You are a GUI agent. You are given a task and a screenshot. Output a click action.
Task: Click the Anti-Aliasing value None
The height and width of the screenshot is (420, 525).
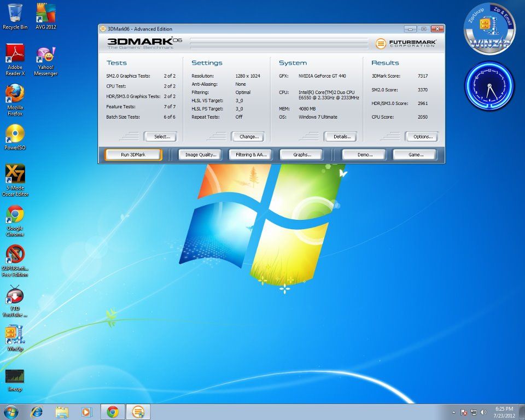[241, 84]
